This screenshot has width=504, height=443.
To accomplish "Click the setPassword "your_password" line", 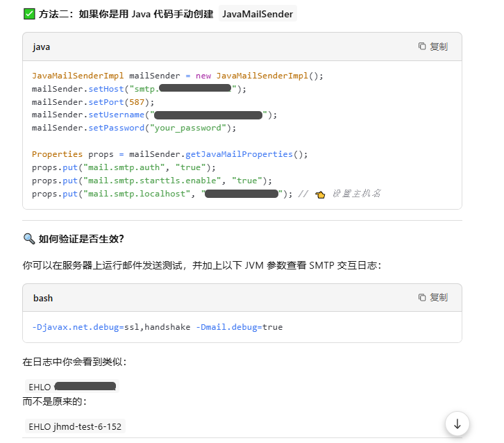I will tap(134, 128).
